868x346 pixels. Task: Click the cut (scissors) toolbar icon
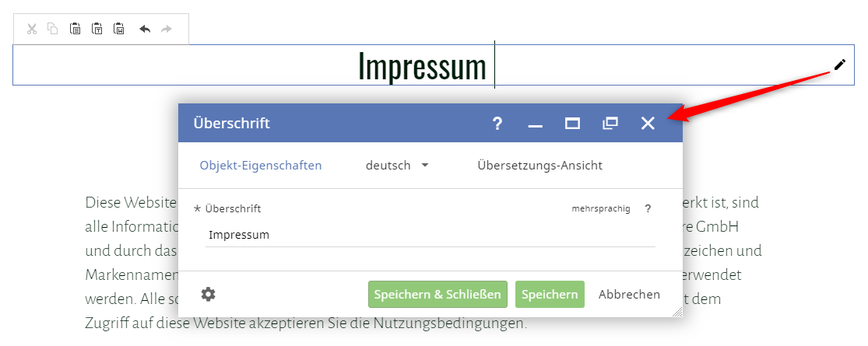[x=32, y=29]
